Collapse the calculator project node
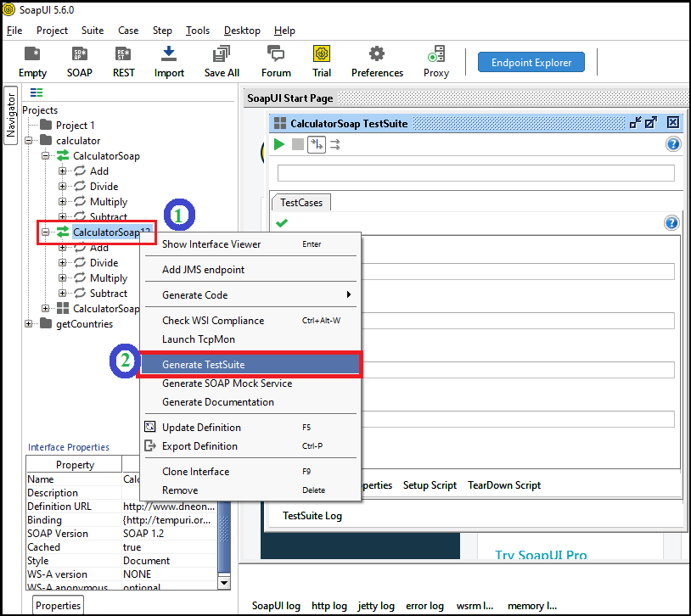The height and width of the screenshot is (616, 691). [x=29, y=141]
